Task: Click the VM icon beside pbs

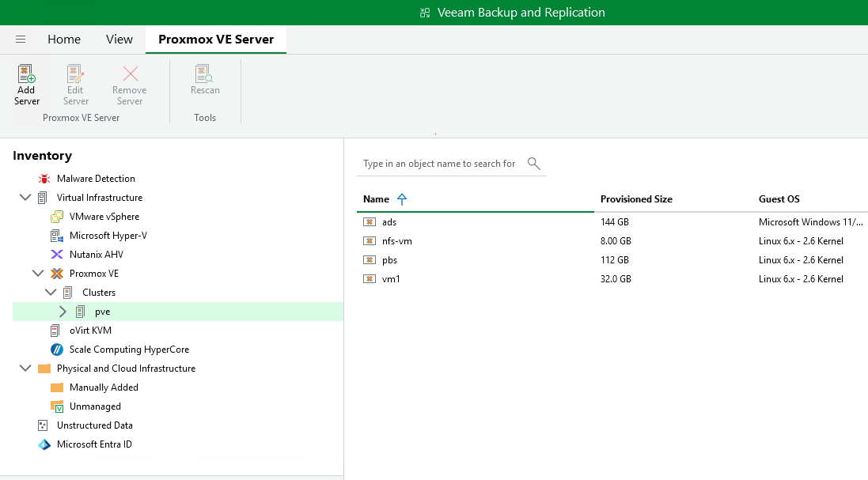Action: tap(370, 260)
